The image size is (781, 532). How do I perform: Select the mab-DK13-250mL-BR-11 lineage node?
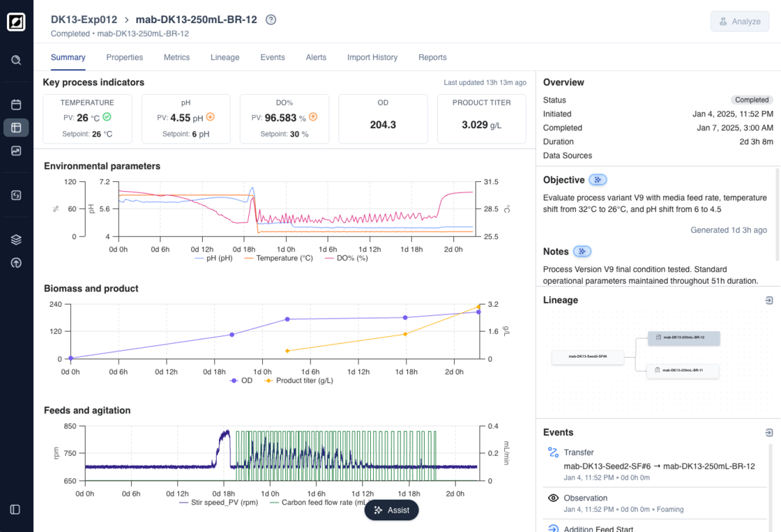coord(683,370)
